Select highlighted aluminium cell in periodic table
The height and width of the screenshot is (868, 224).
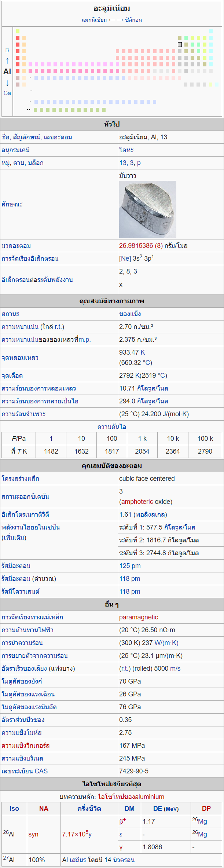pyautogui.click(x=180, y=44)
